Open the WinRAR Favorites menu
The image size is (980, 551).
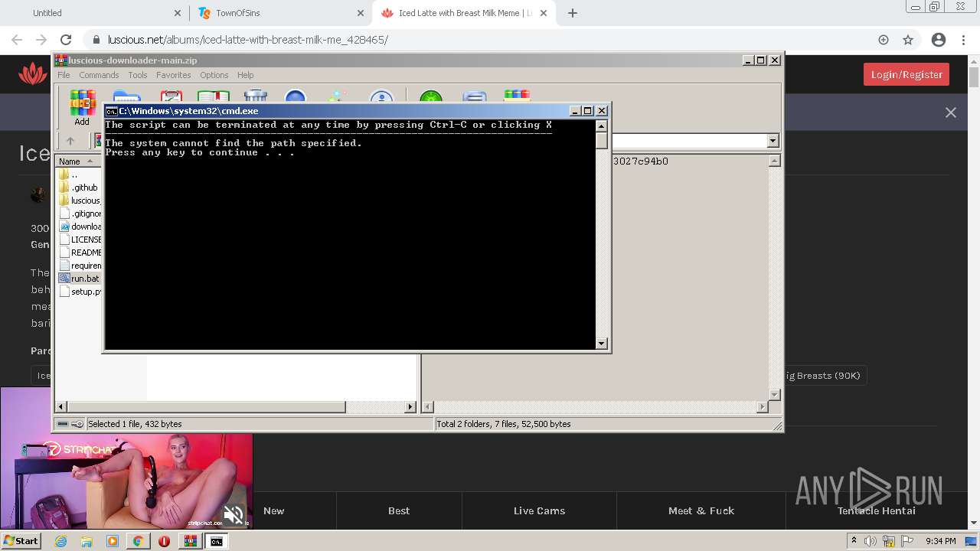pos(174,75)
